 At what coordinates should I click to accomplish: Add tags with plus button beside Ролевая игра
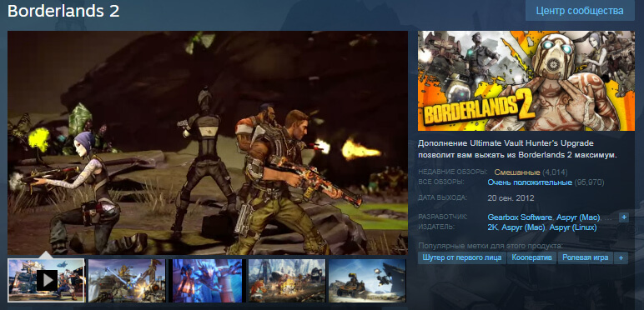[621, 258]
